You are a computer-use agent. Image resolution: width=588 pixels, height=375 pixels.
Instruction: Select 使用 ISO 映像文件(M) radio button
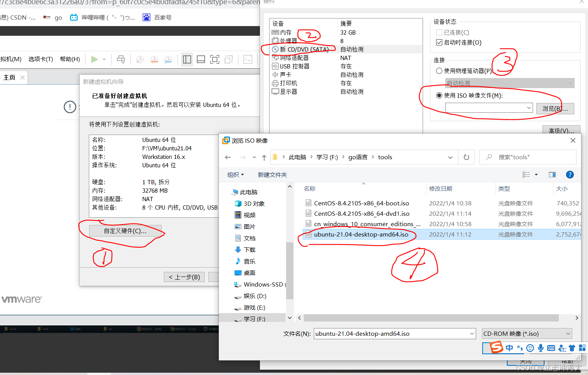coord(439,95)
